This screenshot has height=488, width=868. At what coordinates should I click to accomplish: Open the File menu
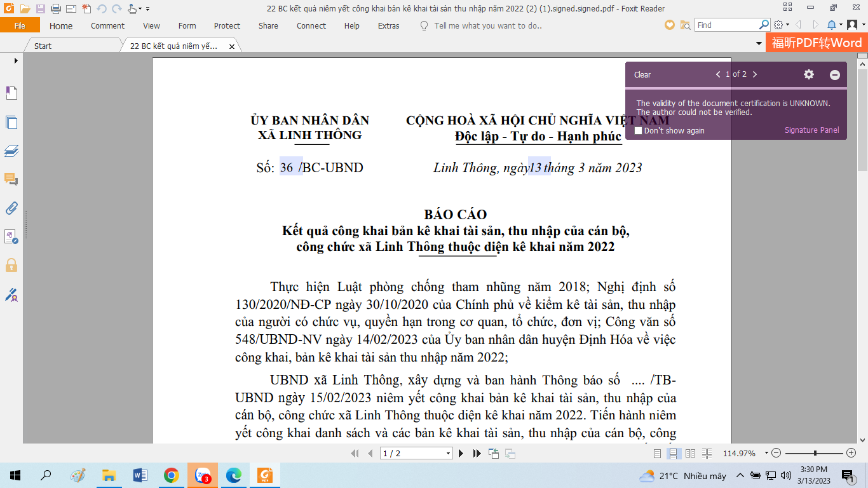click(x=20, y=25)
